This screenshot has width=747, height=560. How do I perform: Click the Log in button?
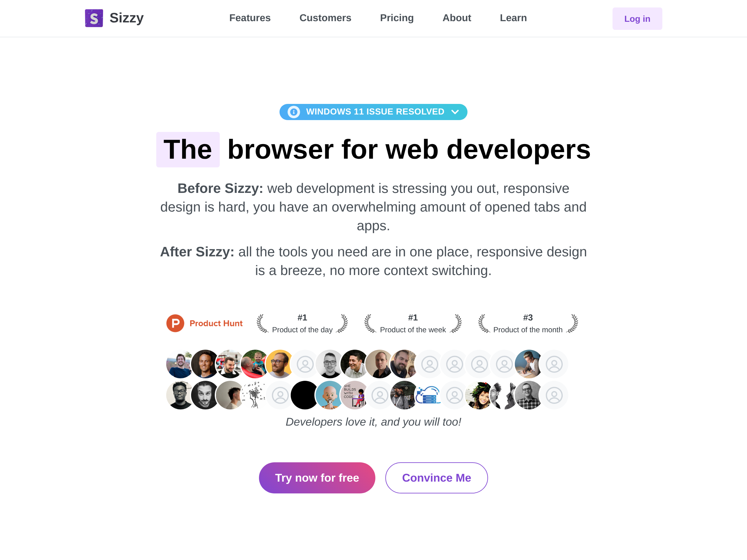pyautogui.click(x=637, y=19)
